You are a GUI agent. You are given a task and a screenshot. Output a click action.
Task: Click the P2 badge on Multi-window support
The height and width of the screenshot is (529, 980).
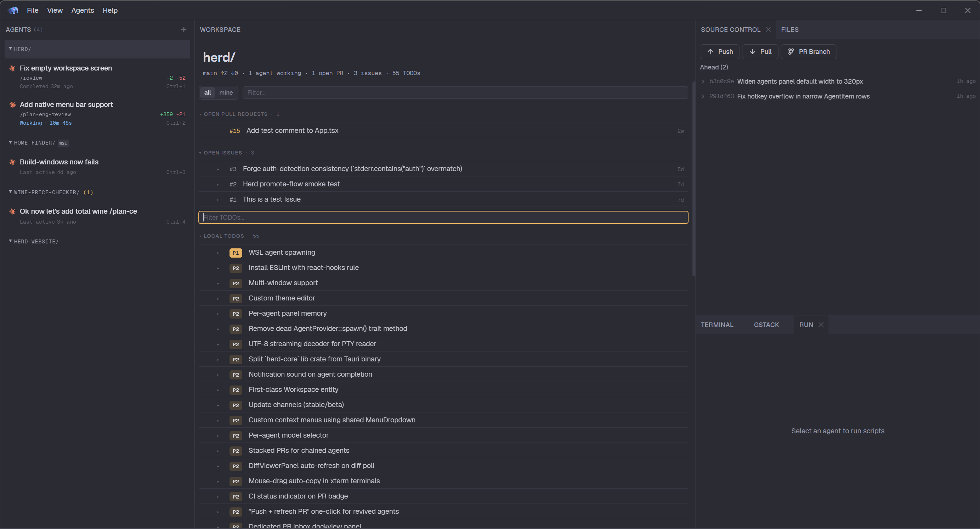pyautogui.click(x=236, y=283)
